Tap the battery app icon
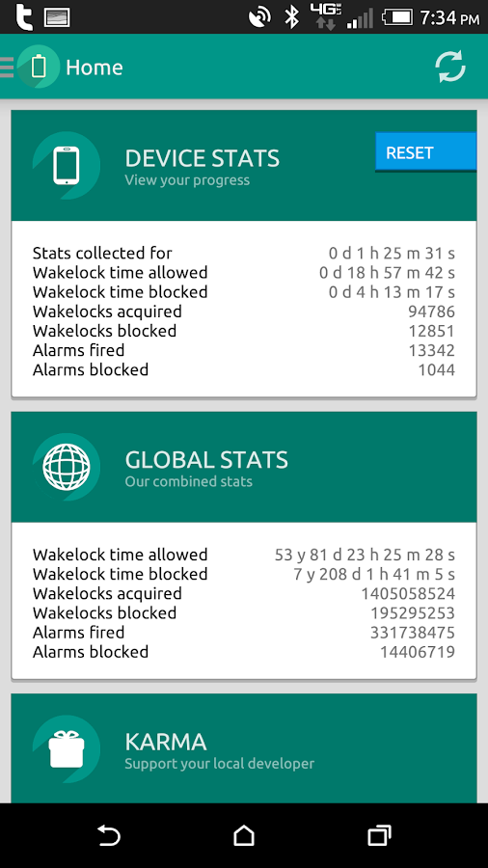 click(39, 67)
